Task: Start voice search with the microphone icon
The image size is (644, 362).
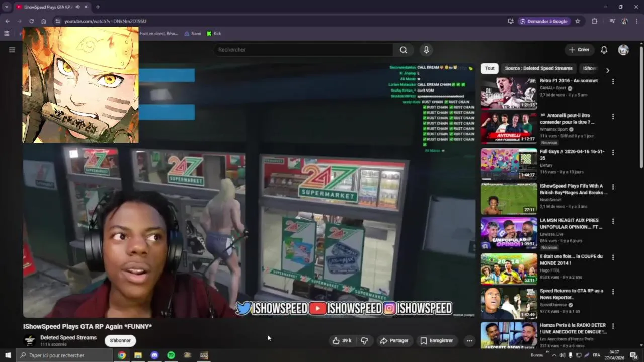Action: 426,50
